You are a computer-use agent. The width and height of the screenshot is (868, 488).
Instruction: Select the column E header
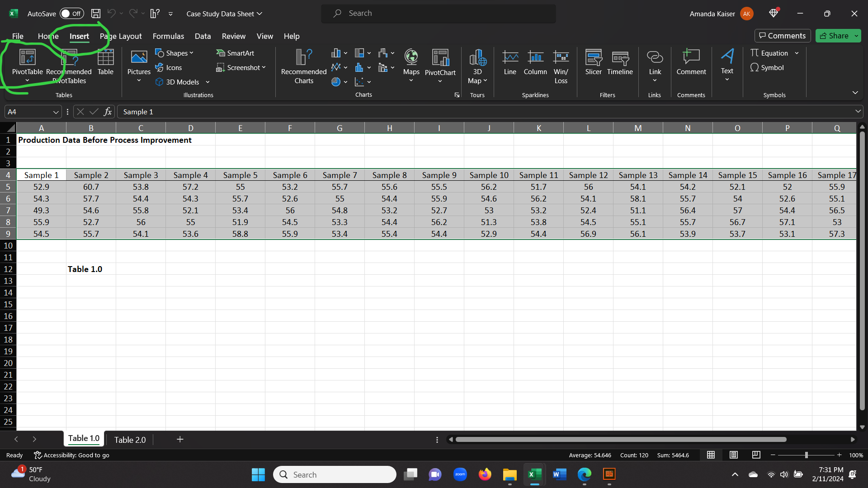(x=240, y=128)
